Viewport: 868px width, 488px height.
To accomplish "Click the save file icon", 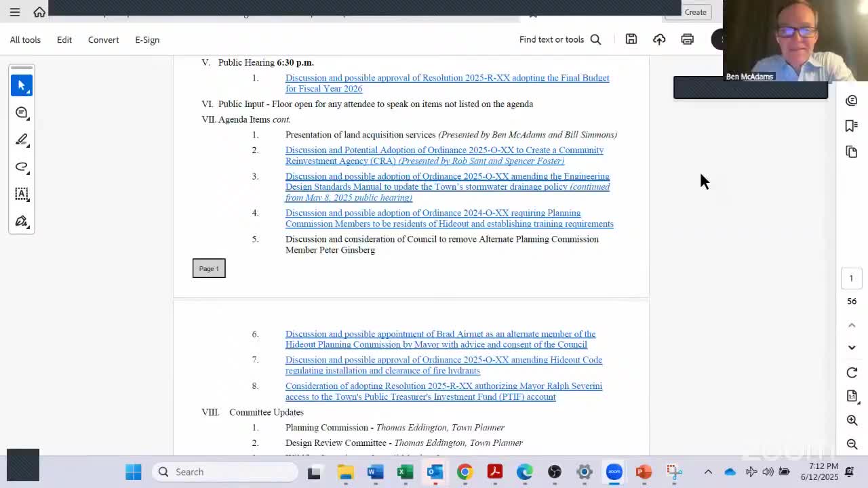I will click(x=631, y=39).
